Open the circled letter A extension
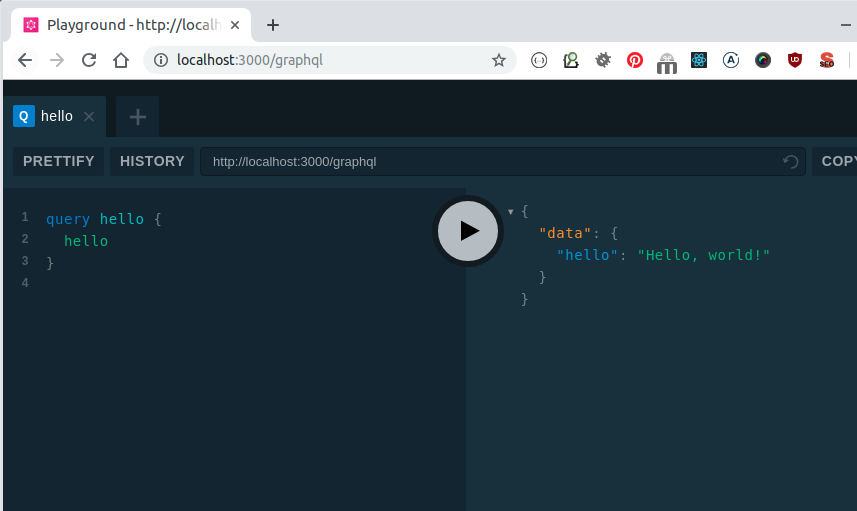Screen dimensions: 857x511 coord(731,60)
